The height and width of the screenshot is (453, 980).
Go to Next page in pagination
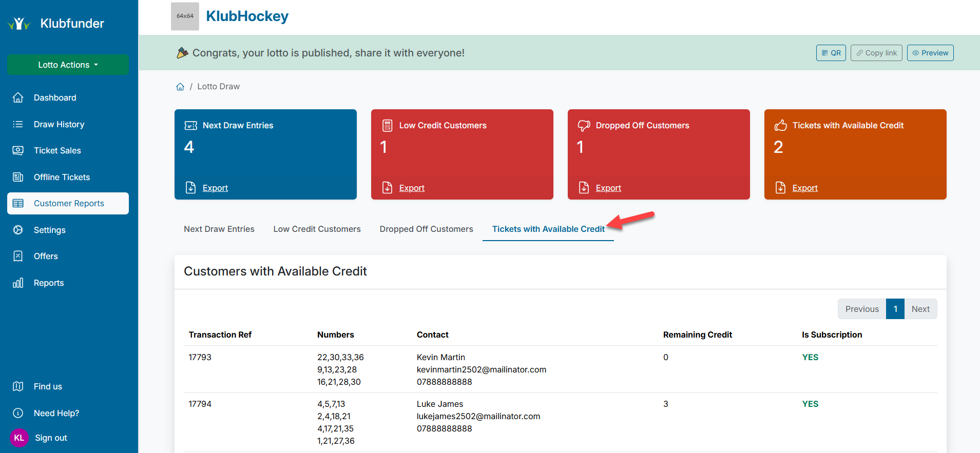[x=920, y=309]
